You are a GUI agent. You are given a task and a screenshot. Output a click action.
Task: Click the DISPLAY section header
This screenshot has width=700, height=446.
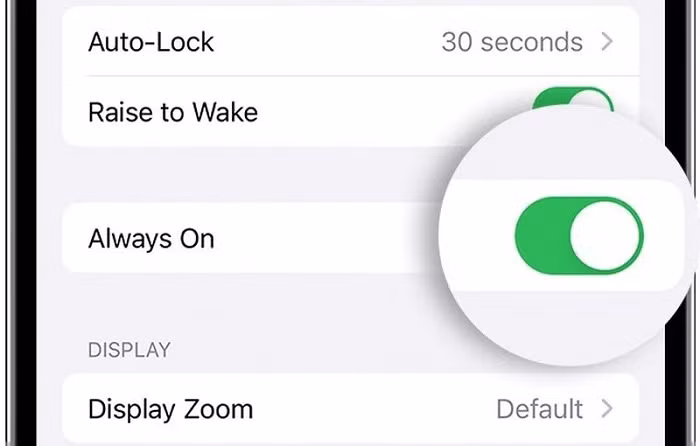(129, 350)
